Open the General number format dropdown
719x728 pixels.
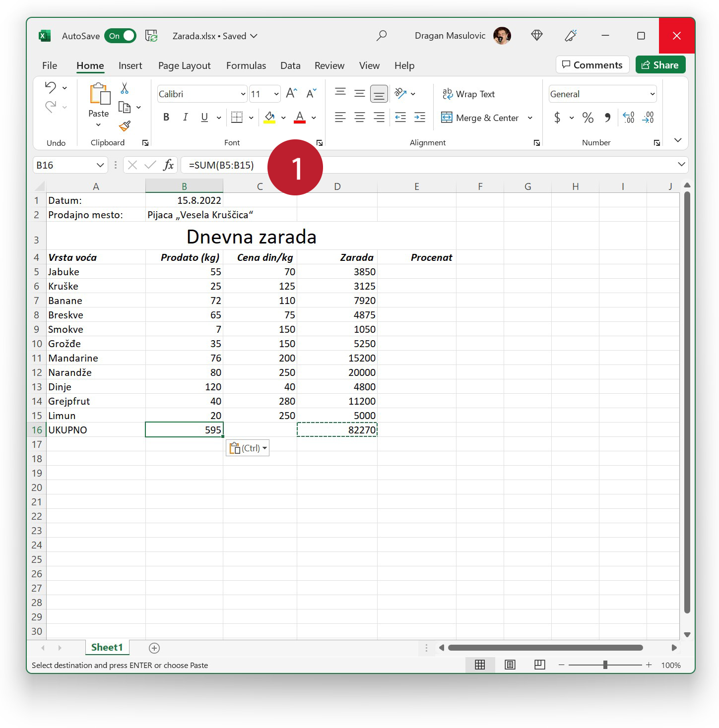tap(653, 94)
